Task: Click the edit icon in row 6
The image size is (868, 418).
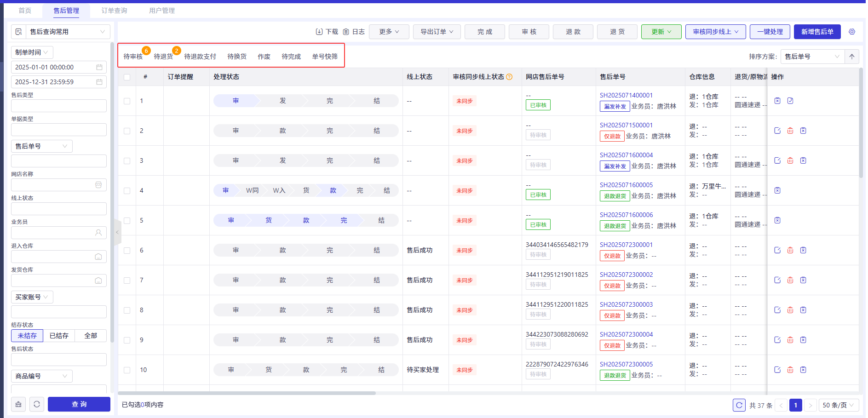Action: [x=777, y=250]
